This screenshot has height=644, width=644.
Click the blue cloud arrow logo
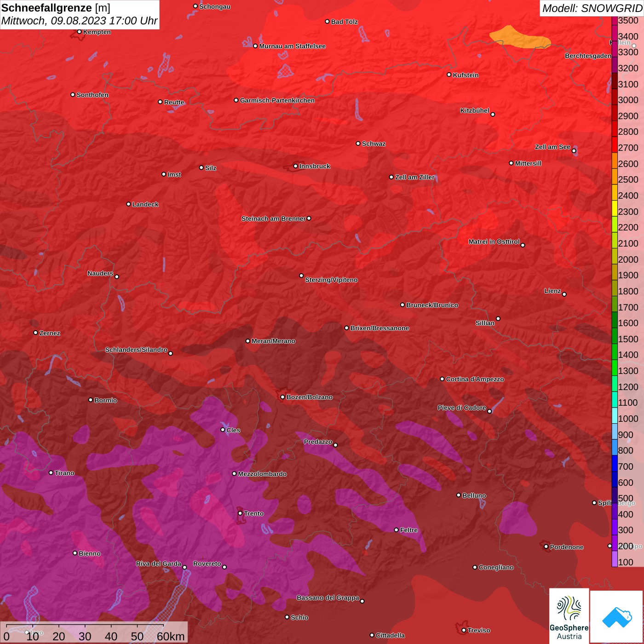617,617
